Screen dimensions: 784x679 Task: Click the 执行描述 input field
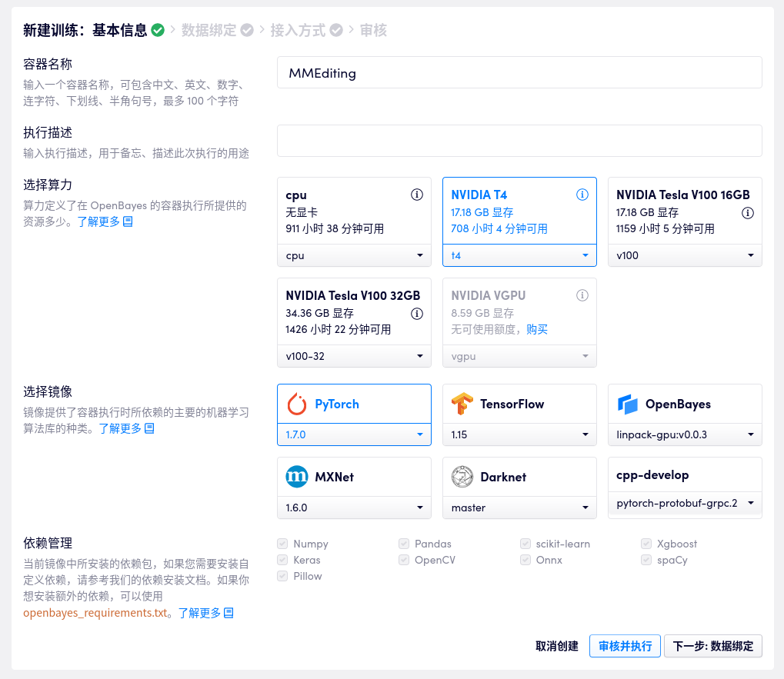pyautogui.click(x=519, y=141)
